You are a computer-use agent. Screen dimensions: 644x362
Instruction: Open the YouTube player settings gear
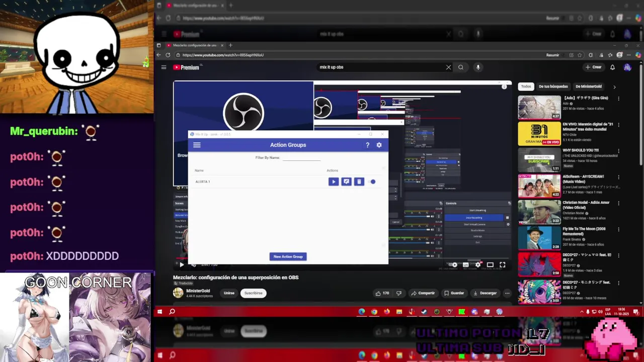pyautogui.click(x=478, y=264)
